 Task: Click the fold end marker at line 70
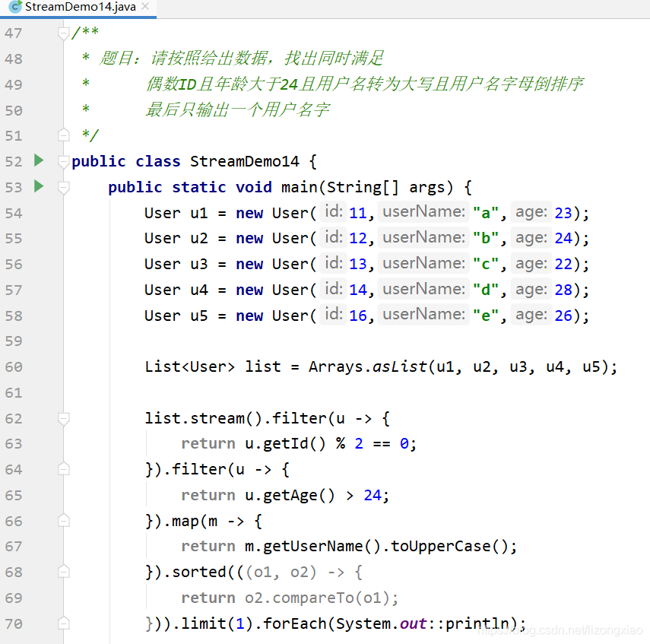click(x=64, y=623)
